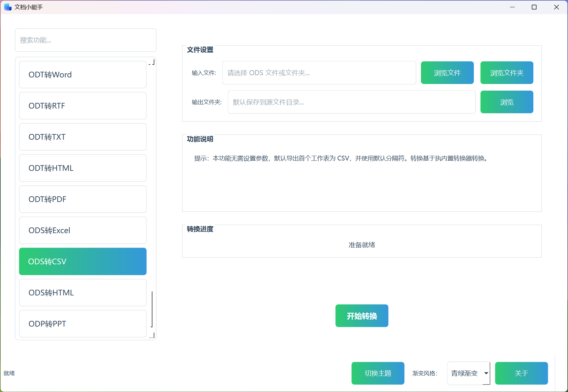The width and height of the screenshot is (568, 392).
Task: Click the 文档小能手 app icon in title bar
Action: tap(8, 7)
